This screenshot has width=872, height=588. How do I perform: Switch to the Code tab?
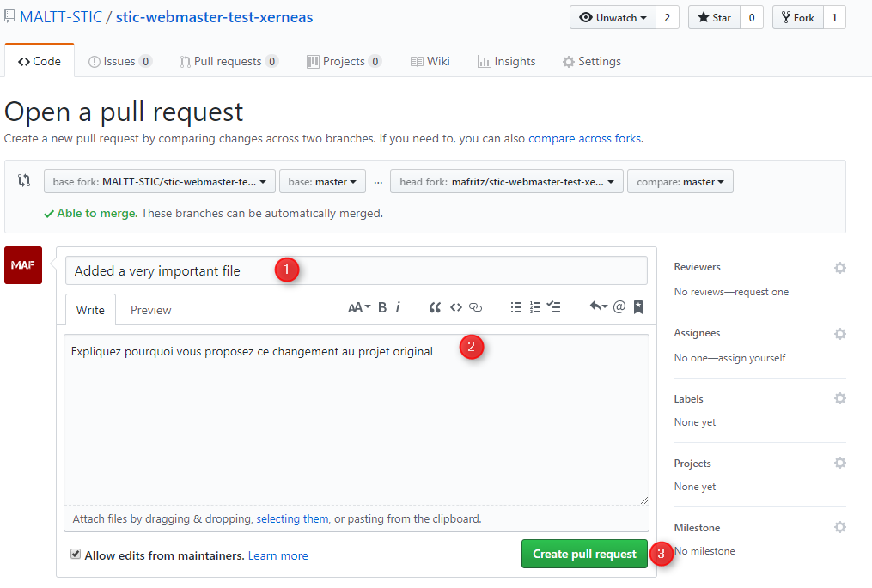click(40, 61)
